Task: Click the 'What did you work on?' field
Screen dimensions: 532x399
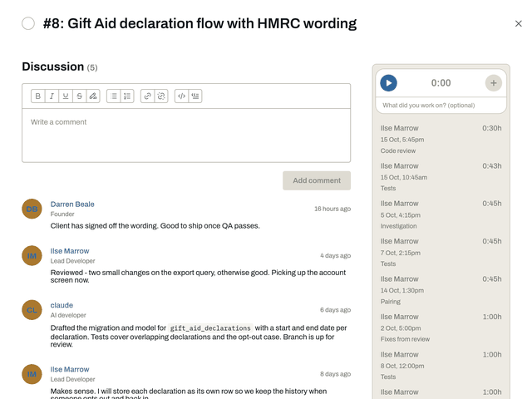Action: (441, 106)
